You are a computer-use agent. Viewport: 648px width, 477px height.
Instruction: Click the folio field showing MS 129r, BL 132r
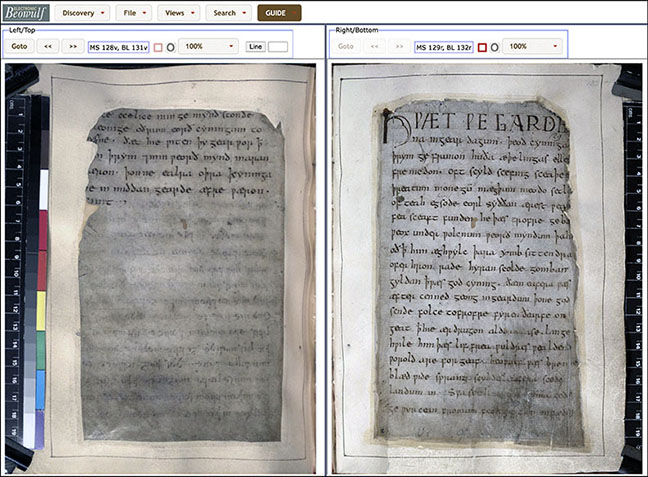pos(444,47)
